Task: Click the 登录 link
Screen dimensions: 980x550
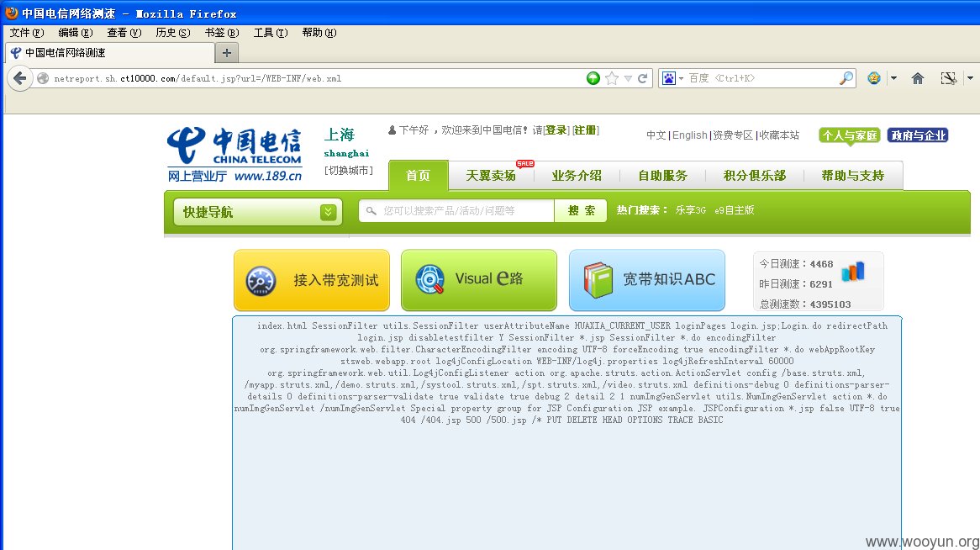Action: point(556,130)
